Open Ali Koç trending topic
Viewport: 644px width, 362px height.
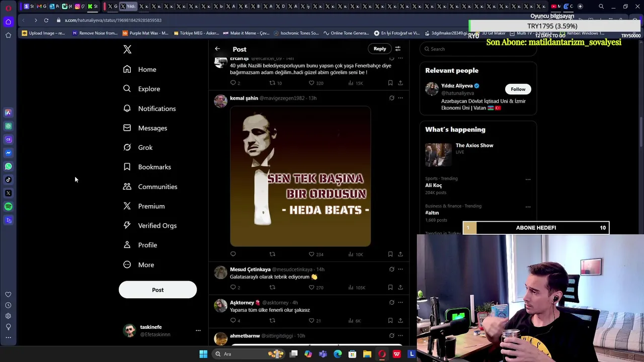[x=434, y=186]
